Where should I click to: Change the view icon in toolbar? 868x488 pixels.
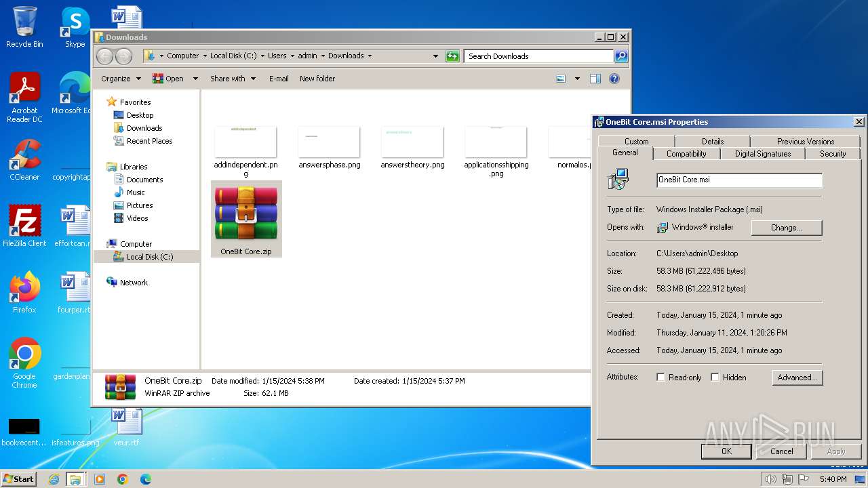coord(561,79)
